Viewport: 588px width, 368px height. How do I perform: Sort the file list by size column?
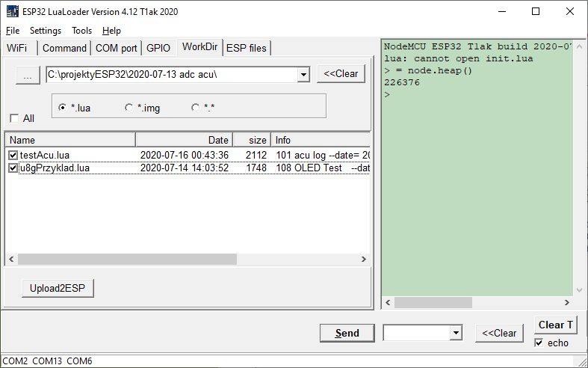pyautogui.click(x=252, y=140)
